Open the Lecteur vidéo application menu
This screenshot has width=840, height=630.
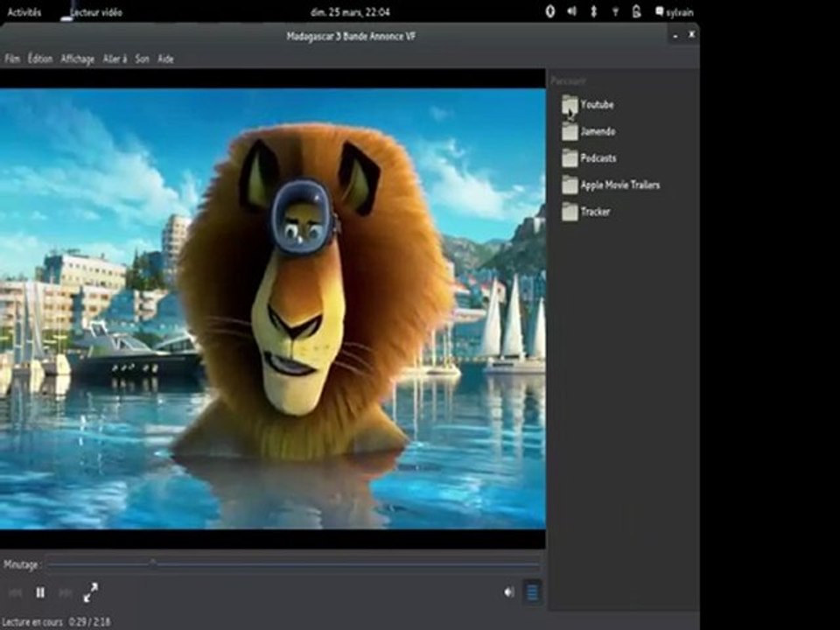click(91, 11)
